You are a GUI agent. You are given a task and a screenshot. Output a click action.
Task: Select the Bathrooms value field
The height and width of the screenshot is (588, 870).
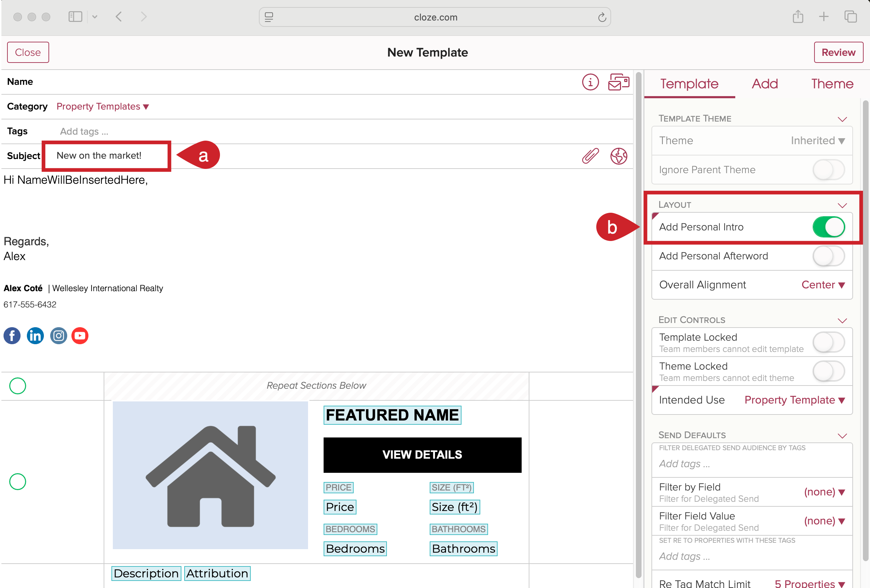(463, 548)
